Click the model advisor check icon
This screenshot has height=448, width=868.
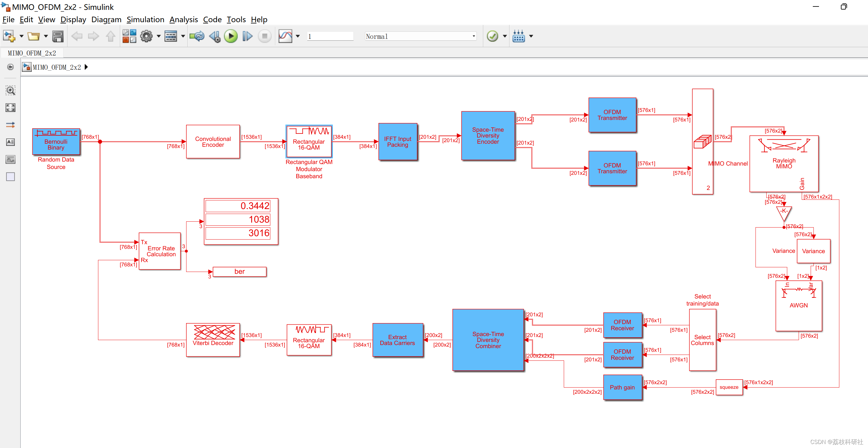pyautogui.click(x=493, y=36)
